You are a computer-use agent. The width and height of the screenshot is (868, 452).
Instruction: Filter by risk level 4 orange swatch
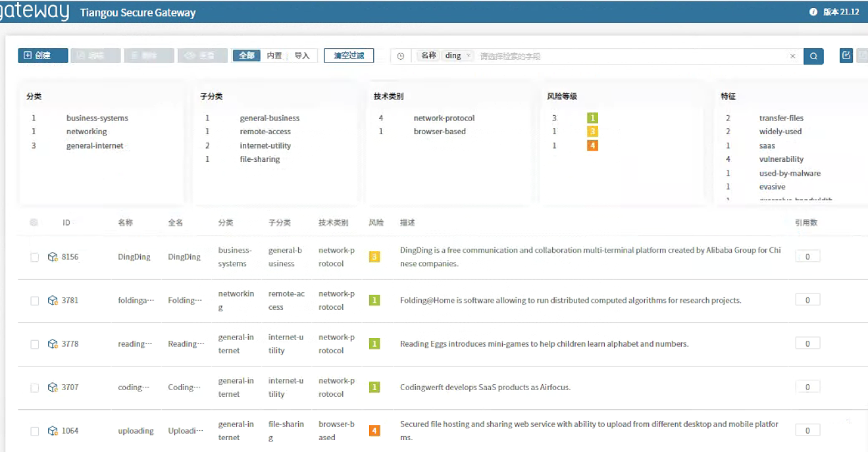[592, 145]
